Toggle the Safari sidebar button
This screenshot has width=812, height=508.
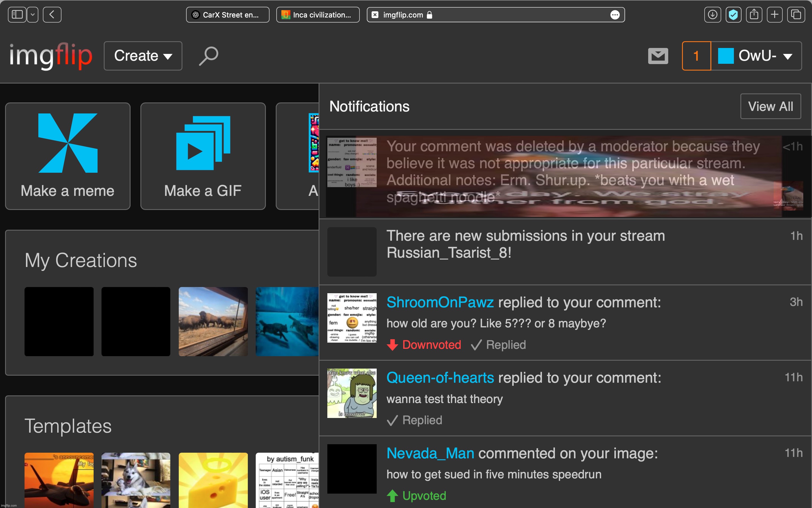17,15
